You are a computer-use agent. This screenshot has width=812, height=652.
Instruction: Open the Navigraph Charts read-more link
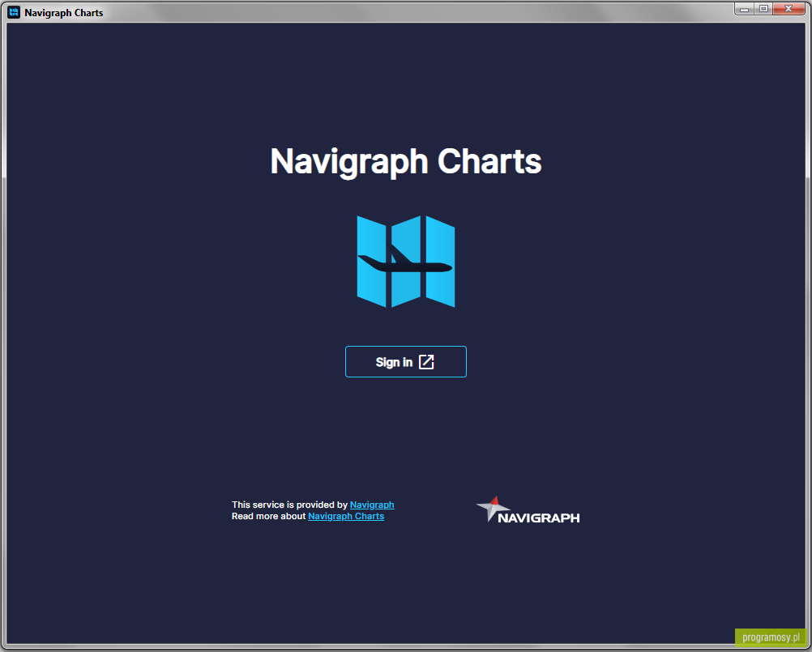point(346,516)
